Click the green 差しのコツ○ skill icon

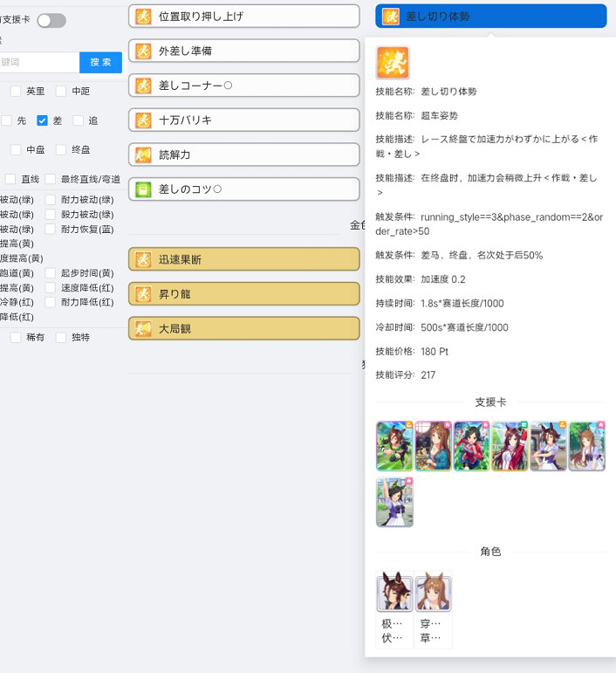coord(144,189)
